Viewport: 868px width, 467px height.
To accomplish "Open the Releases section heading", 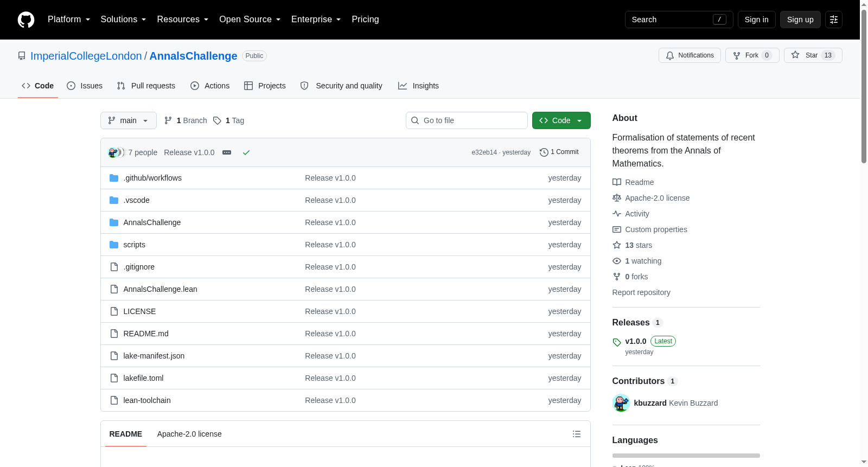I will (x=631, y=323).
